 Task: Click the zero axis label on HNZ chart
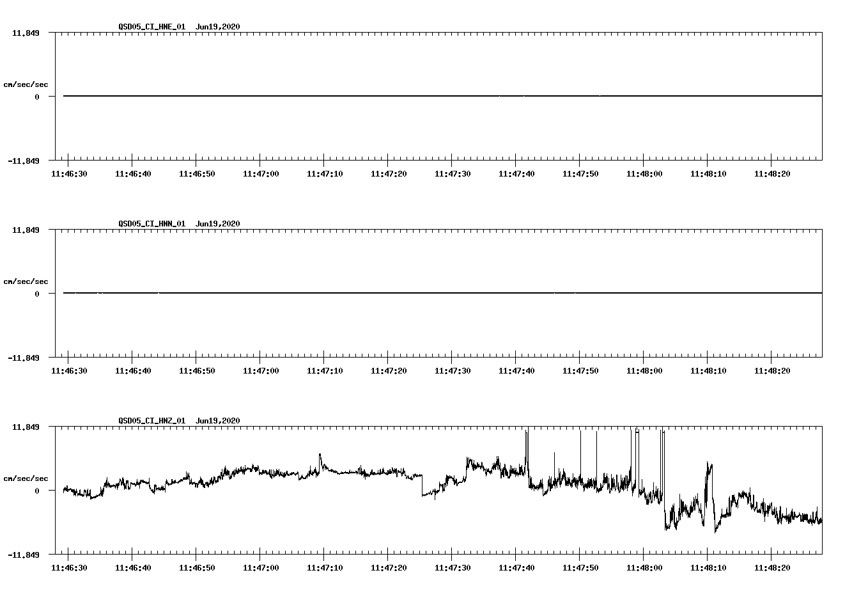pos(37,491)
